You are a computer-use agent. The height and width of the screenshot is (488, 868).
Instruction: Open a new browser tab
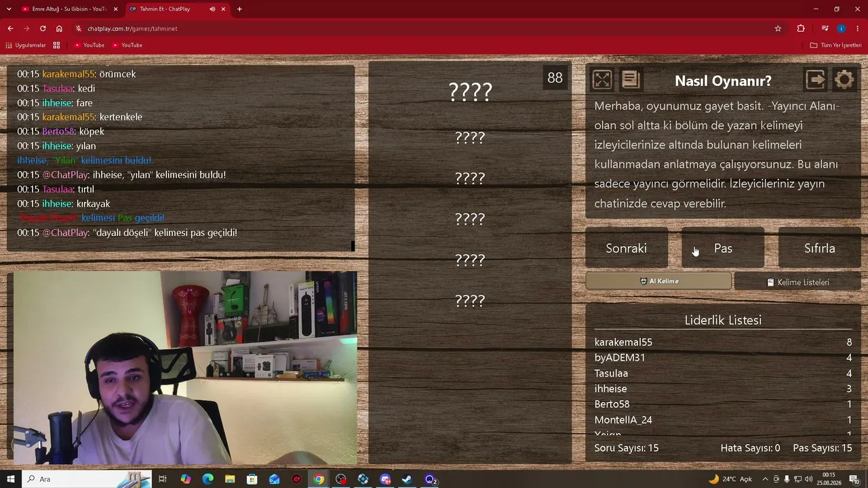pyautogui.click(x=239, y=9)
